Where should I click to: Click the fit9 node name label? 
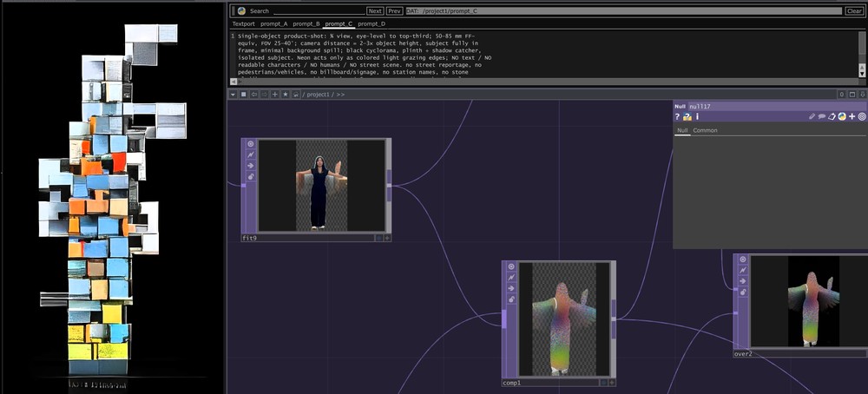pos(250,238)
